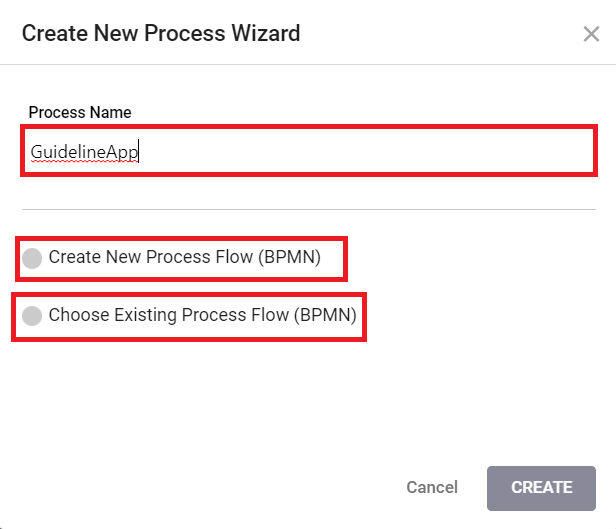Screen dimensions: 616x529
Task: Focus the field containing GuidelineApp
Action: [309, 151]
